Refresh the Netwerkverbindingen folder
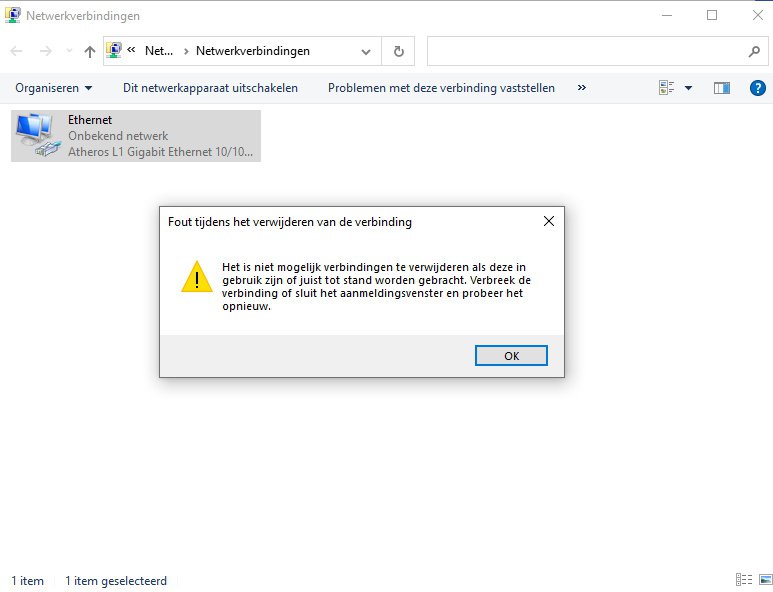773x592 pixels. (x=398, y=51)
